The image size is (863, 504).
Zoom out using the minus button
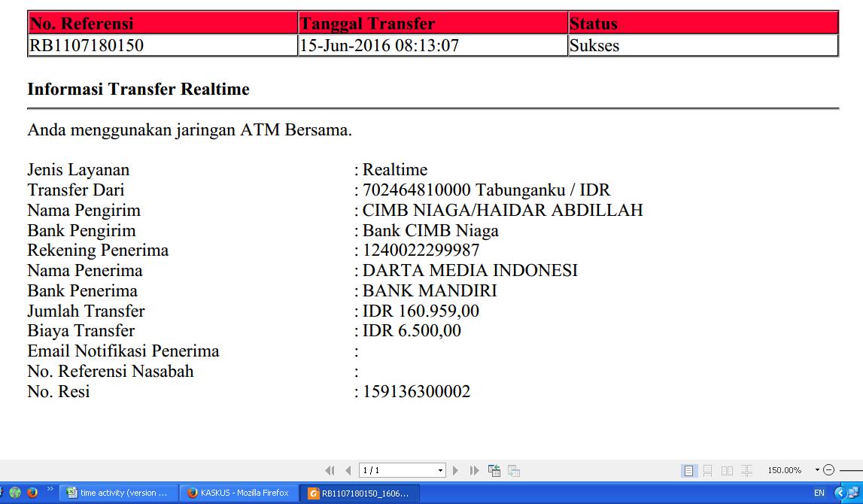(x=828, y=470)
